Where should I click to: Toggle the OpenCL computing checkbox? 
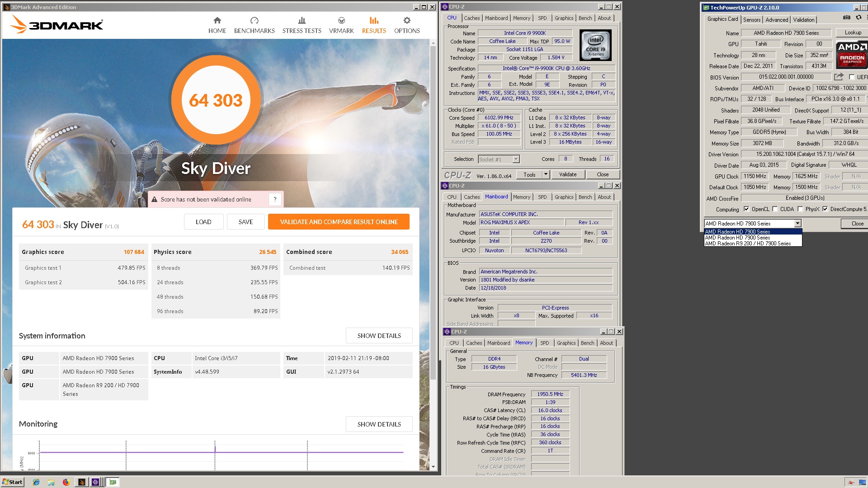(x=746, y=209)
